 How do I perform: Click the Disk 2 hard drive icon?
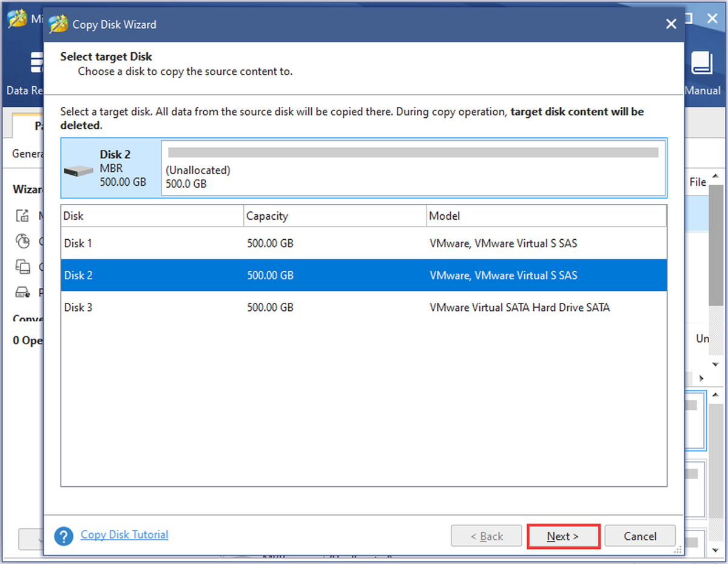79,172
